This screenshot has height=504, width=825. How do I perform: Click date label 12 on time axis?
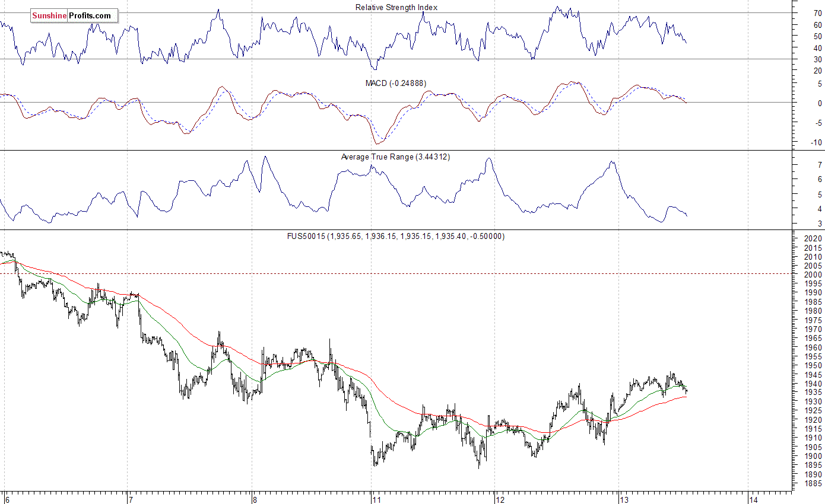[501, 499]
